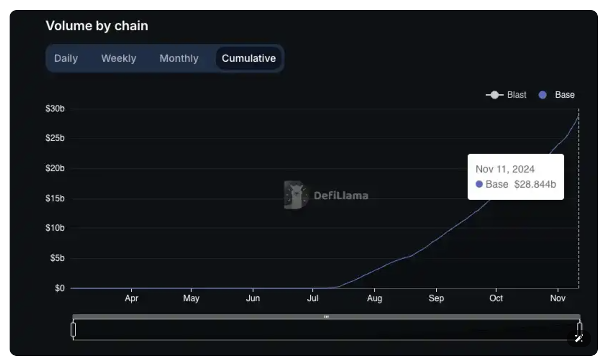The height and width of the screenshot is (364, 607).
Task: Click the $30b y-axis label
Action: click(55, 109)
